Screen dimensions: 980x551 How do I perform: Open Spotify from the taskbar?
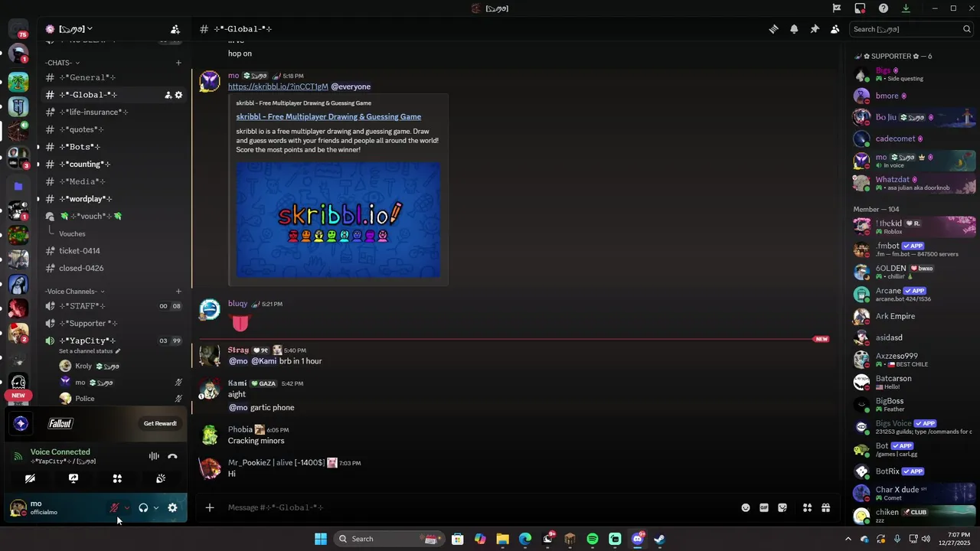point(593,539)
